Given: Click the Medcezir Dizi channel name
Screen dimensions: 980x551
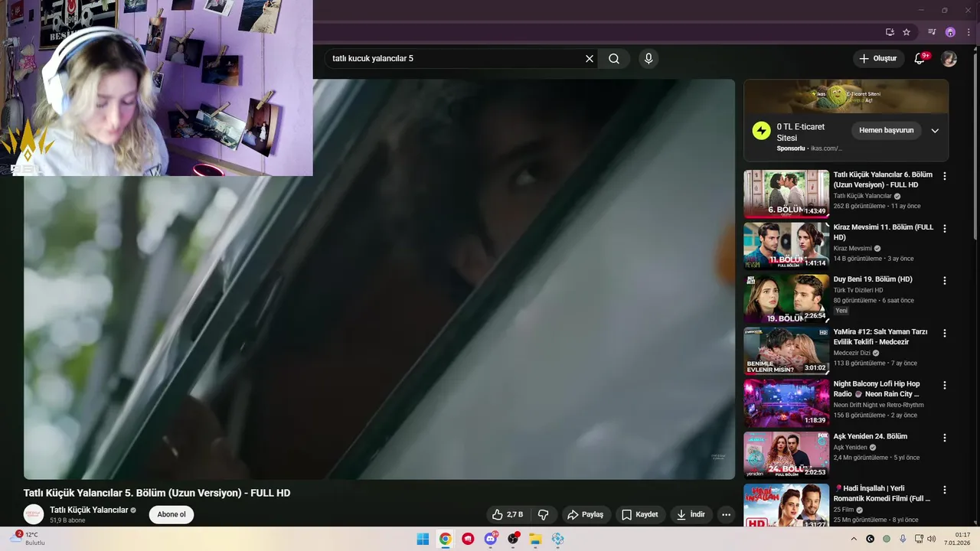Looking at the screenshot, I should tap(852, 353).
